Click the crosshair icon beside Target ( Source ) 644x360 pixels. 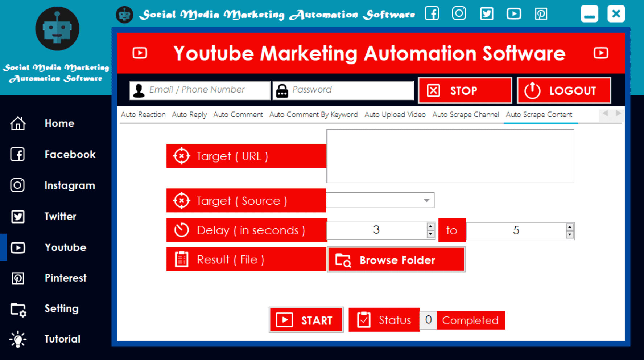tap(182, 201)
